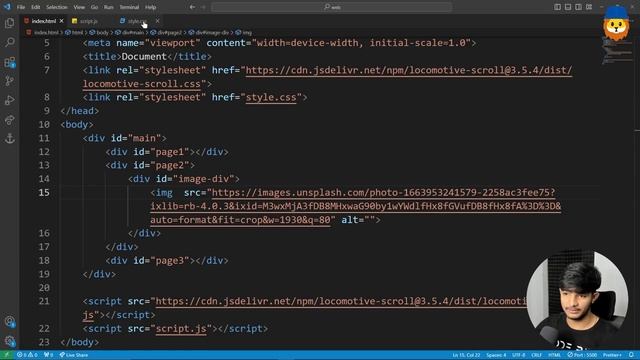Click line number 21 in the gutter
The image size is (640, 360).
tap(44, 301)
